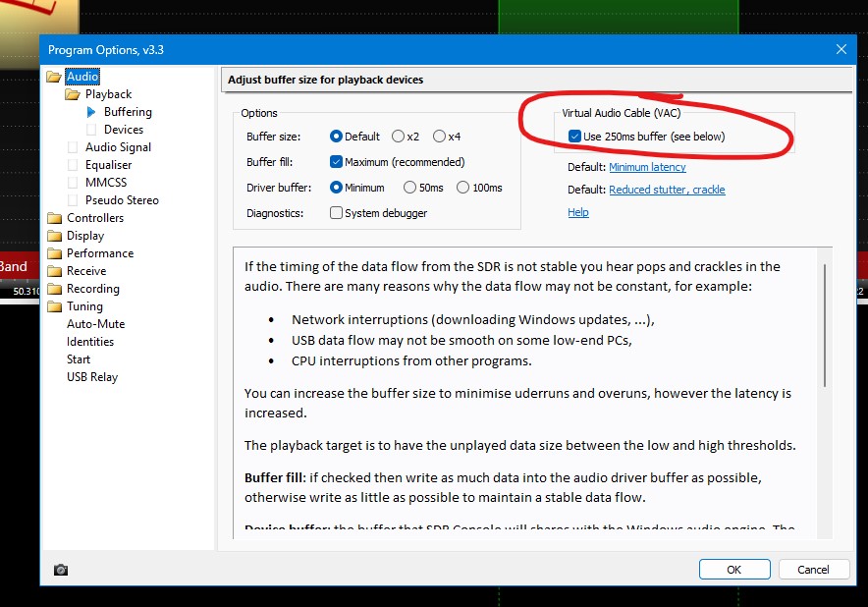Open the Recording folder icon
Image resolution: width=868 pixels, height=607 pixels.
click(x=54, y=289)
